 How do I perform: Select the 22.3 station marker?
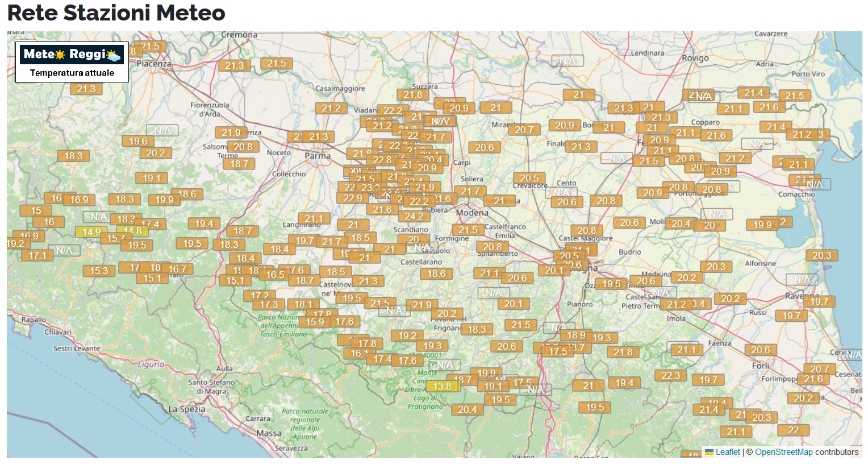click(x=670, y=375)
